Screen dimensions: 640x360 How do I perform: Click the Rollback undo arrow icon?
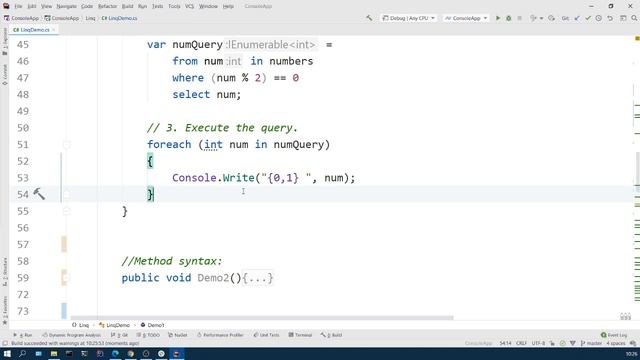tap(610, 18)
